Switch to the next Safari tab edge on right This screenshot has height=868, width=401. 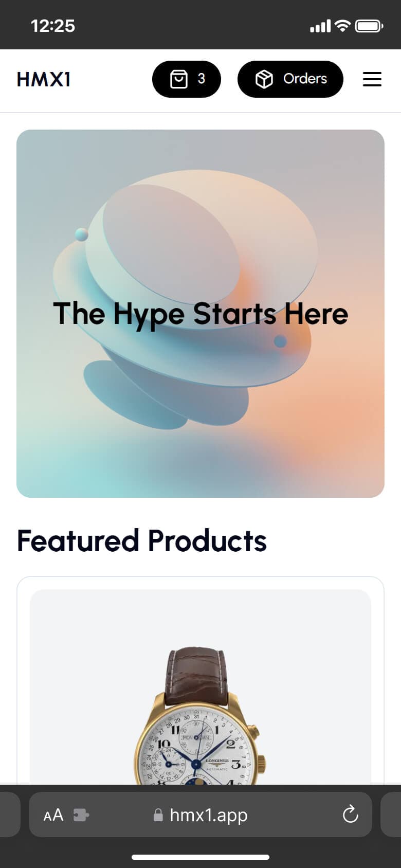coord(391,815)
